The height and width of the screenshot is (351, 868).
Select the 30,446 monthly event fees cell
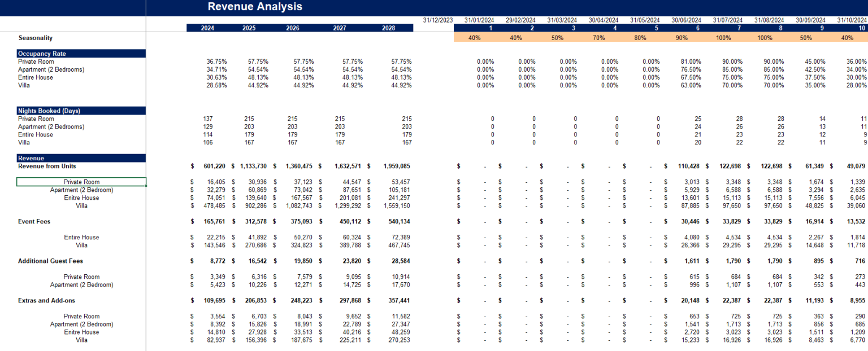691,222
